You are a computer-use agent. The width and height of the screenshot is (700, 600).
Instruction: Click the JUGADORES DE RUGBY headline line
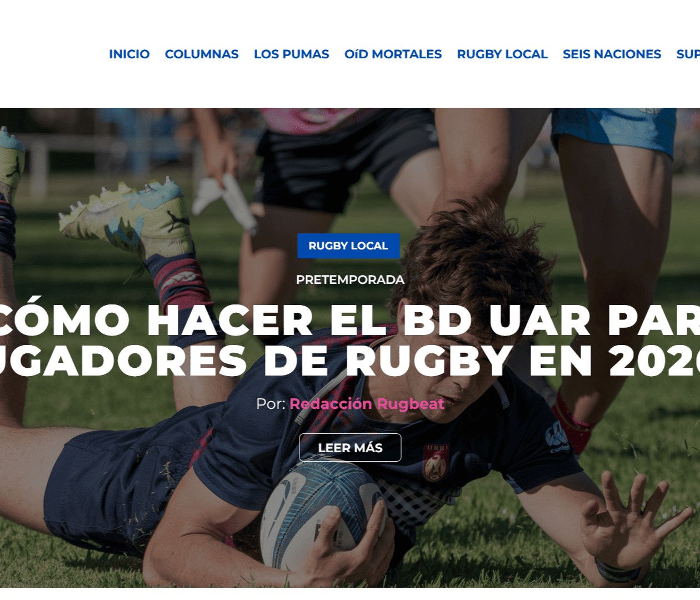(350, 361)
